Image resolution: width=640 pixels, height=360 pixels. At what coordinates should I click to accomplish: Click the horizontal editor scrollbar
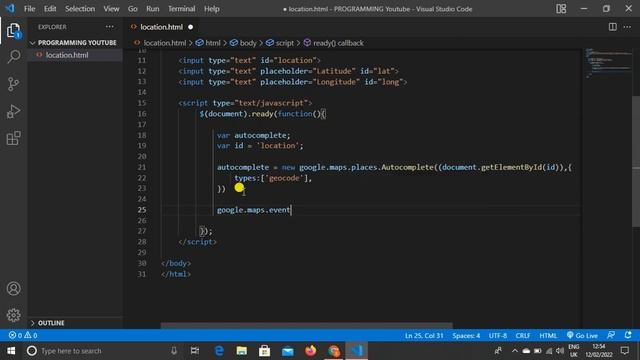[x=307, y=326]
